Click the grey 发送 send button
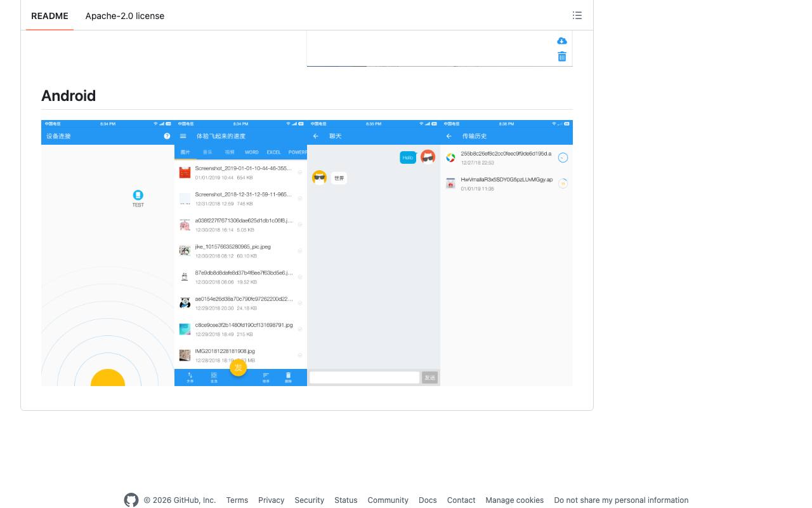 pyautogui.click(x=430, y=377)
